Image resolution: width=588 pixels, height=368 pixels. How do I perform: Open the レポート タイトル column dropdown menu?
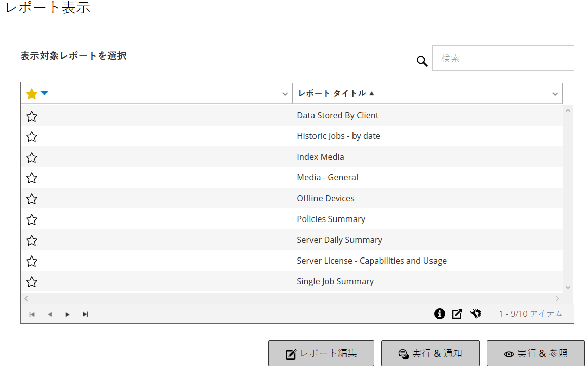pos(555,94)
